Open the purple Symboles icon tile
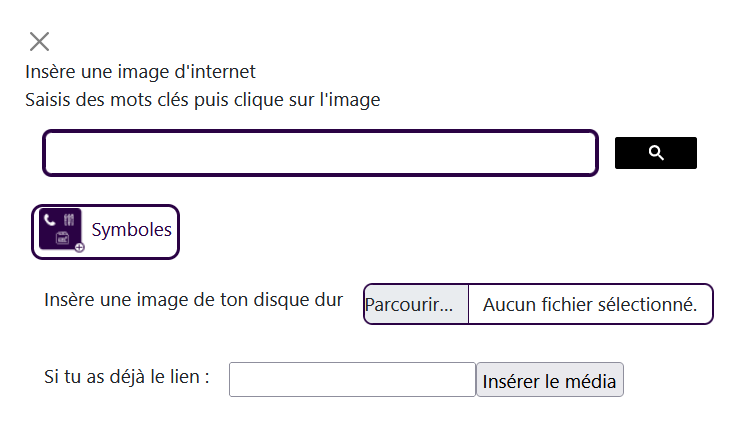The width and height of the screenshot is (738, 429). 61,230
